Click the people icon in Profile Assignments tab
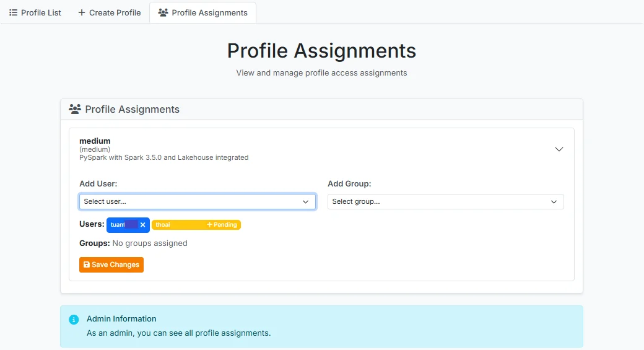 [163, 13]
